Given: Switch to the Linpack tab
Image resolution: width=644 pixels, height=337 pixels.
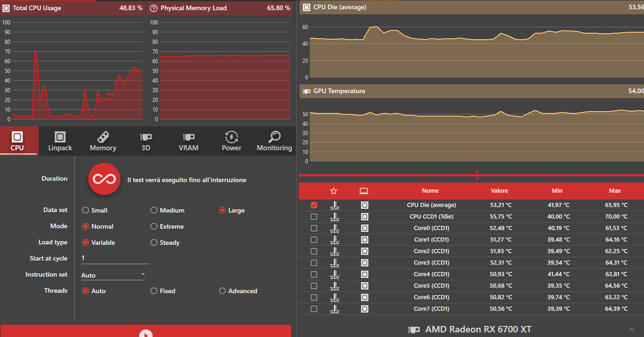Looking at the screenshot, I should pyautogui.click(x=60, y=141).
